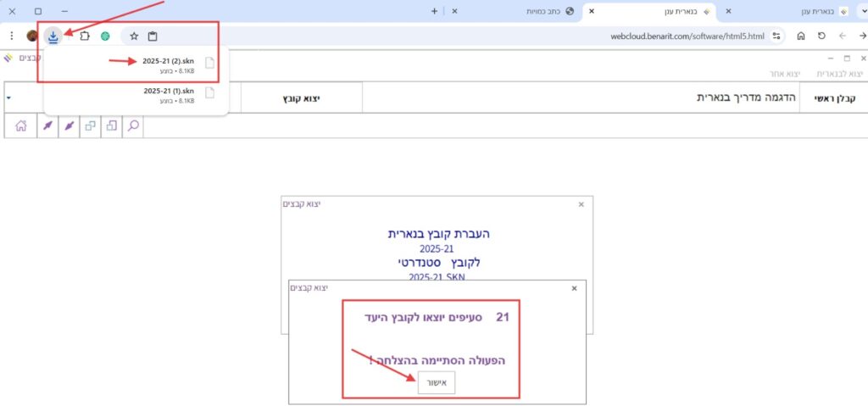Click the green circular extension icon
Image resolution: width=868 pixels, height=406 pixels.
tap(105, 36)
